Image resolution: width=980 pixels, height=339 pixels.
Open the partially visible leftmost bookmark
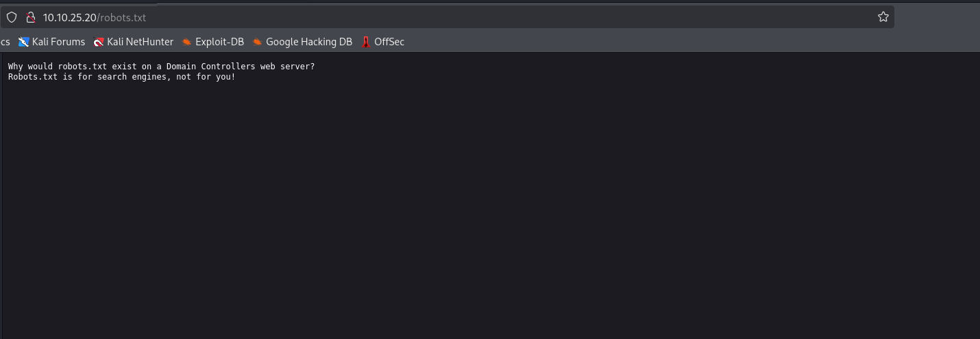pyautogui.click(x=4, y=42)
